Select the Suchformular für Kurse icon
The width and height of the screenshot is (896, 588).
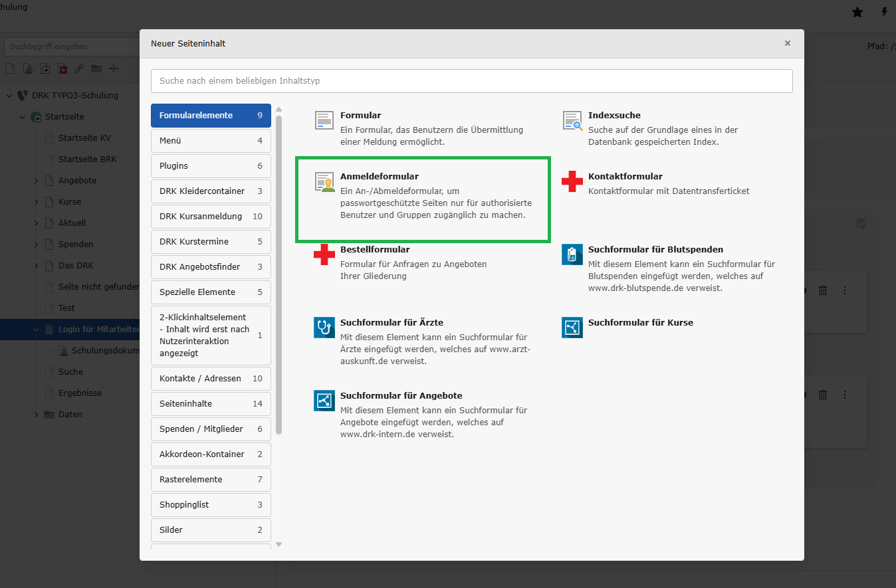point(572,328)
